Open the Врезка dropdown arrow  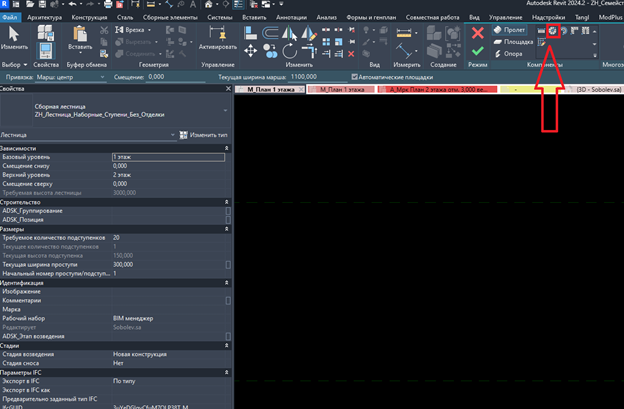coord(150,30)
